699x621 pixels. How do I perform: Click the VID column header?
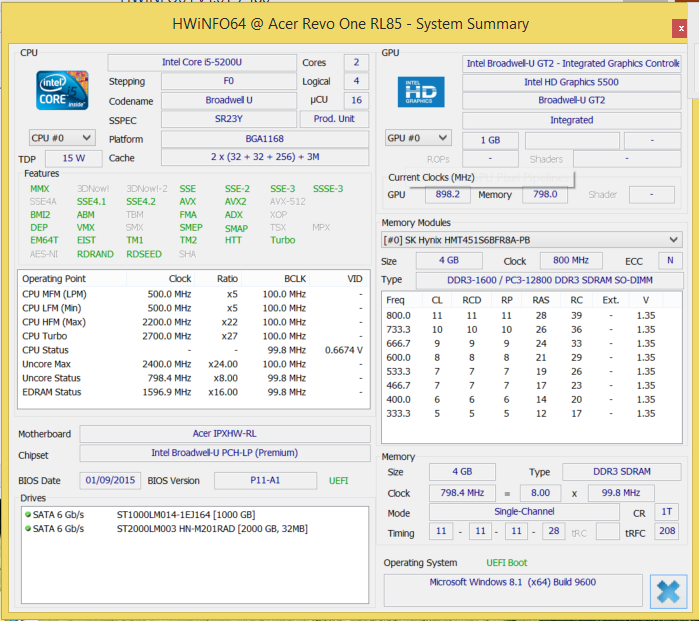click(338, 279)
